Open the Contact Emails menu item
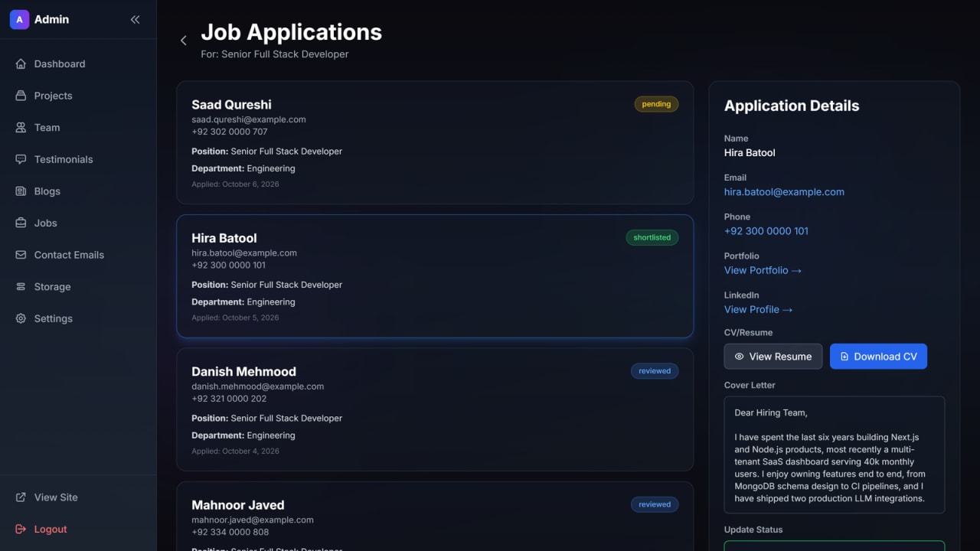 coord(78,255)
